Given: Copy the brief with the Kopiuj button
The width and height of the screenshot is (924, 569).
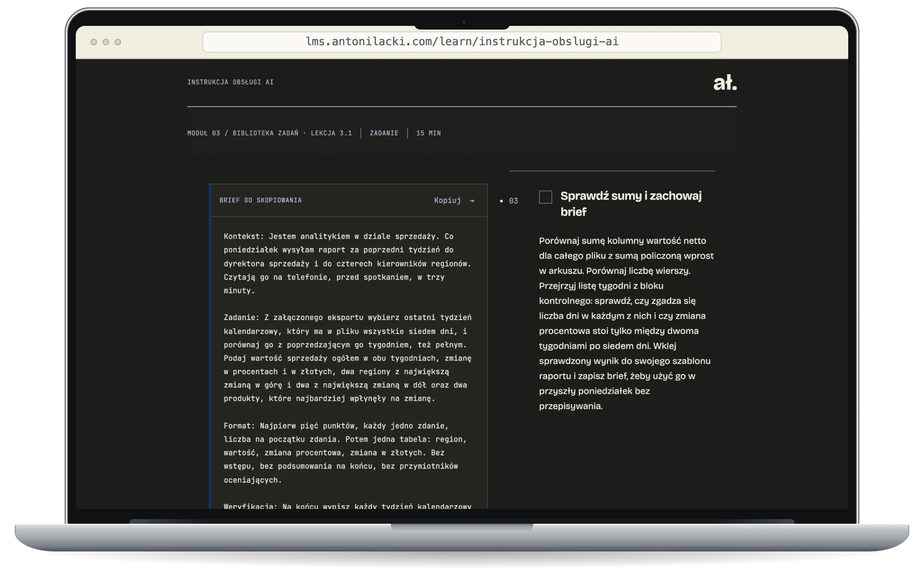Looking at the screenshot, I should (x=454, y=200).
